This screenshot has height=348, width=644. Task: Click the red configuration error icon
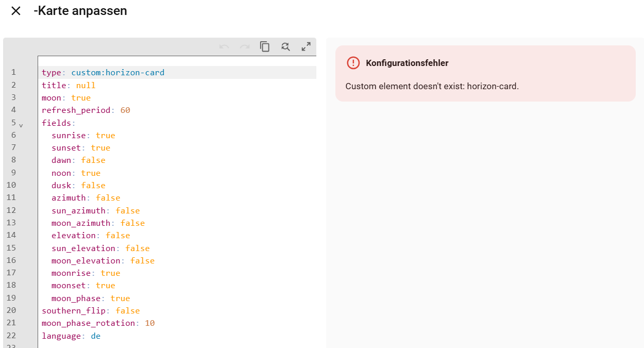point(353,63)
